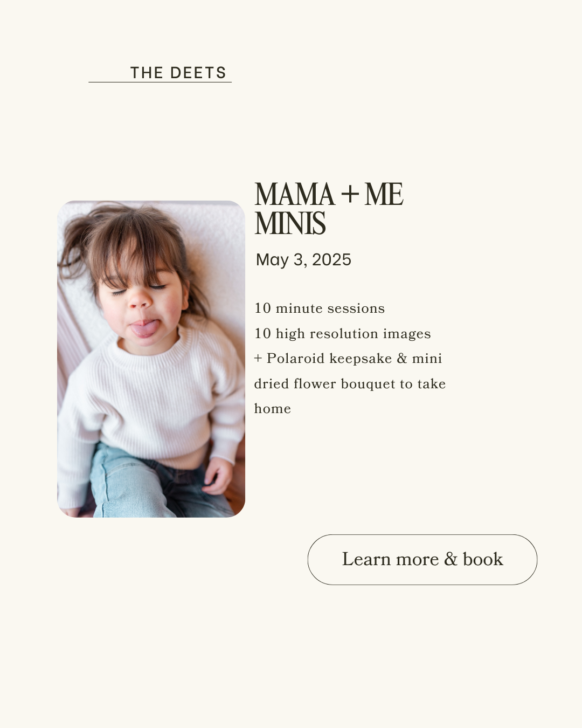Select the word "MINIS" in the title
The image size is (582, 728).
[x=290, y=224]
